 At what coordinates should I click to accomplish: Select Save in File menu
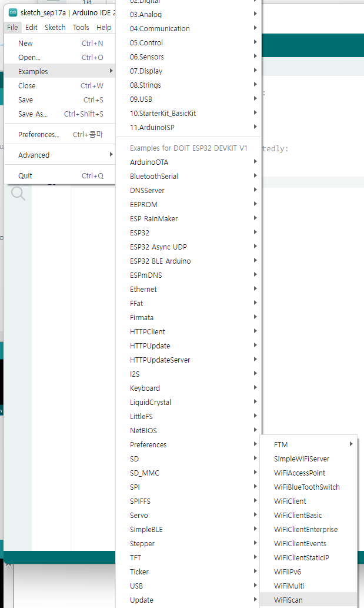(x=59, y=99)
